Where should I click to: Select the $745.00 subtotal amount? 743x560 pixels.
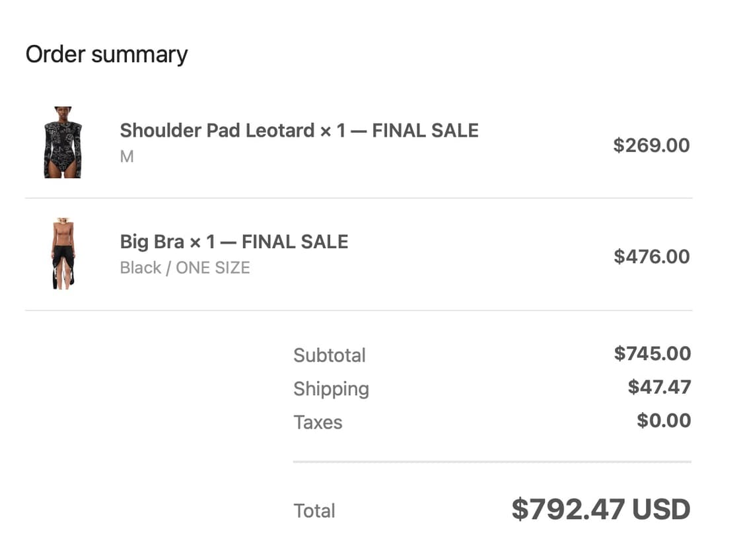[x=652, y=353]
